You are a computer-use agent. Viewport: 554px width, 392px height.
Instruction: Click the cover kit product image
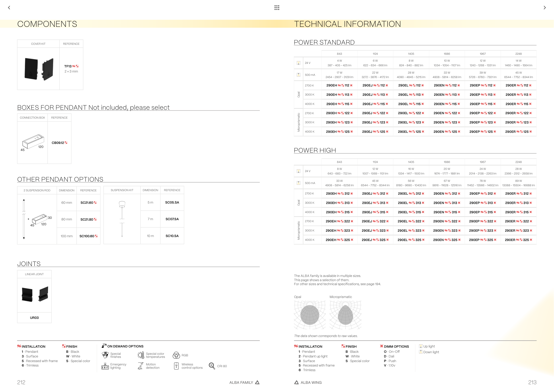coord(39,69)
